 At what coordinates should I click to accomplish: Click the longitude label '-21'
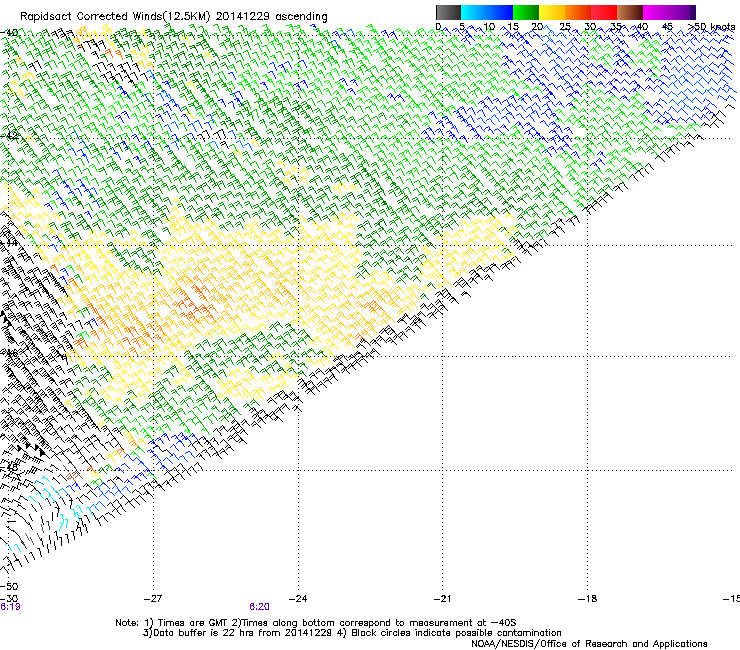click(442, 598)
